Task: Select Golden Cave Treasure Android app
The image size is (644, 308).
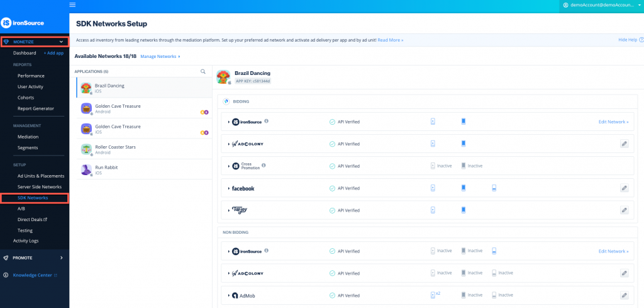Action: pyautogui.click(x=144, y=108)
